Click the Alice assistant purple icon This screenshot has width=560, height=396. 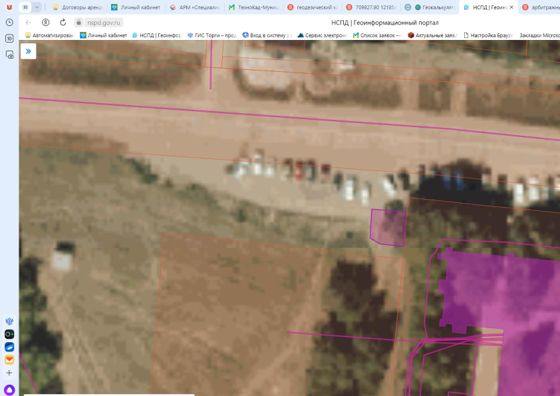[9, 390]
